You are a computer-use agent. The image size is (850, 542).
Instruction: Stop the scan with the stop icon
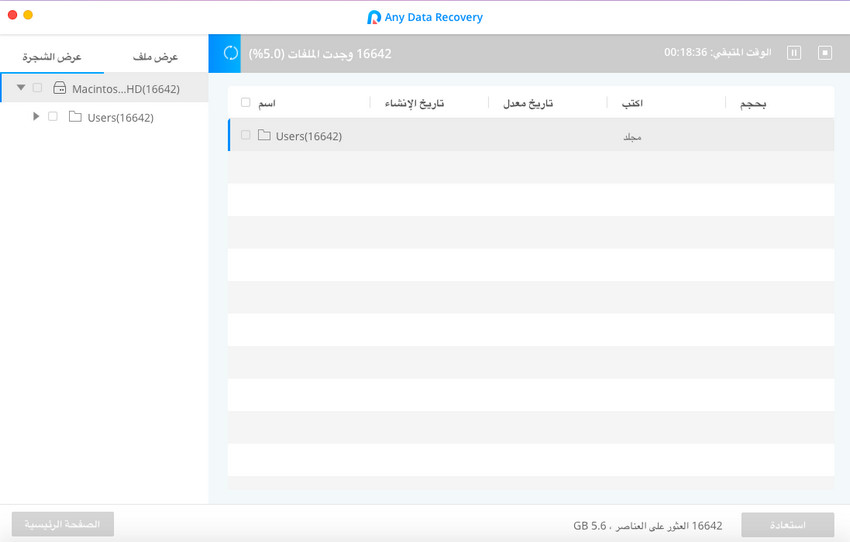coord(825,53)
